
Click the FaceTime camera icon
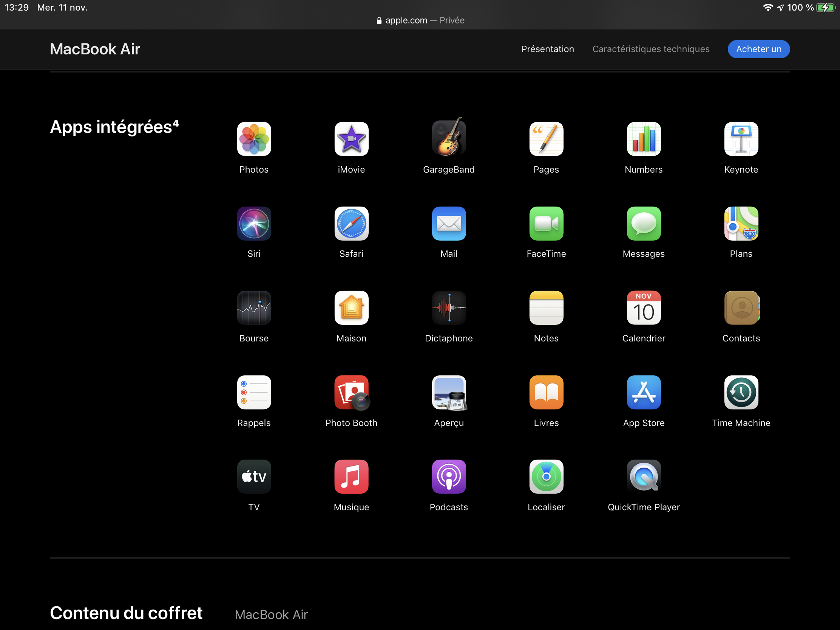click(x=546, y=223)
